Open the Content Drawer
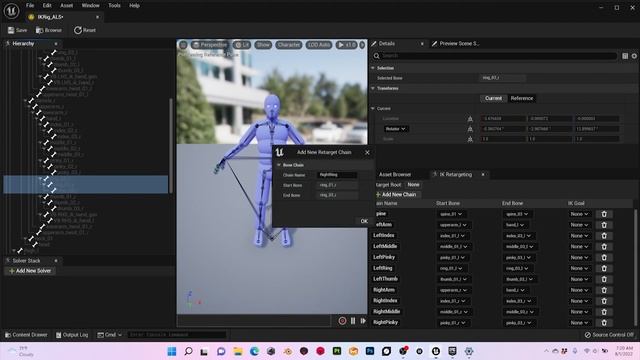The height and width of the screenshot is (360, 640). click(26, 335)
